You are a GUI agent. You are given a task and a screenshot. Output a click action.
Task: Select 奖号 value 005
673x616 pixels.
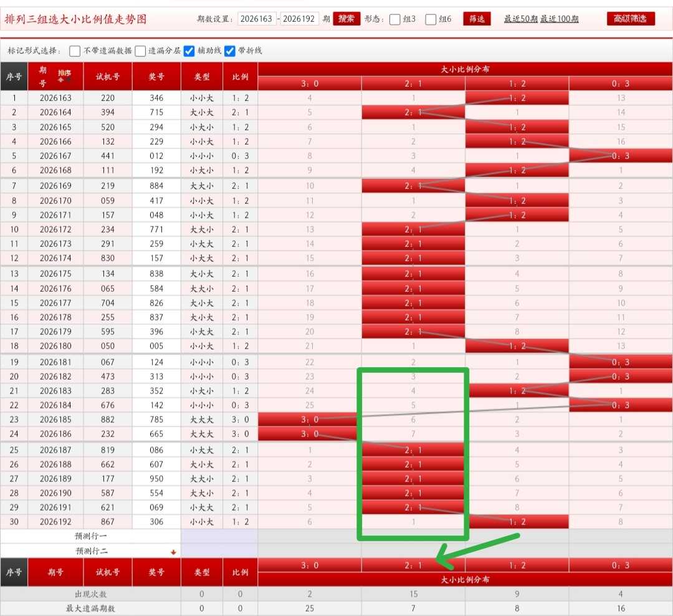click(x=156, y=346)
